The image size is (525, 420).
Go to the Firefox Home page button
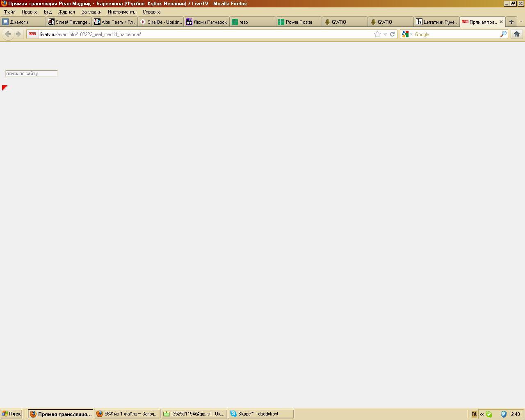click(x=516, y=34)
